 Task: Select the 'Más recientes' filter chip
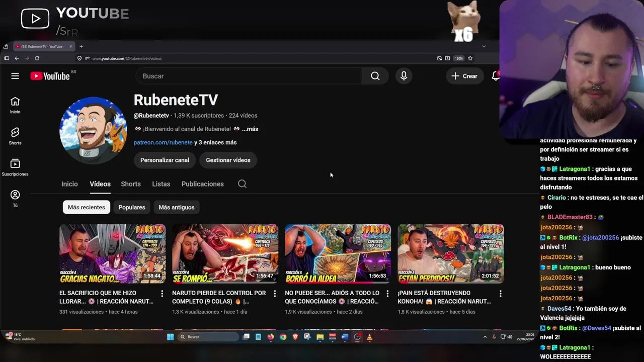pyautogui.click(x=87, y=207)
